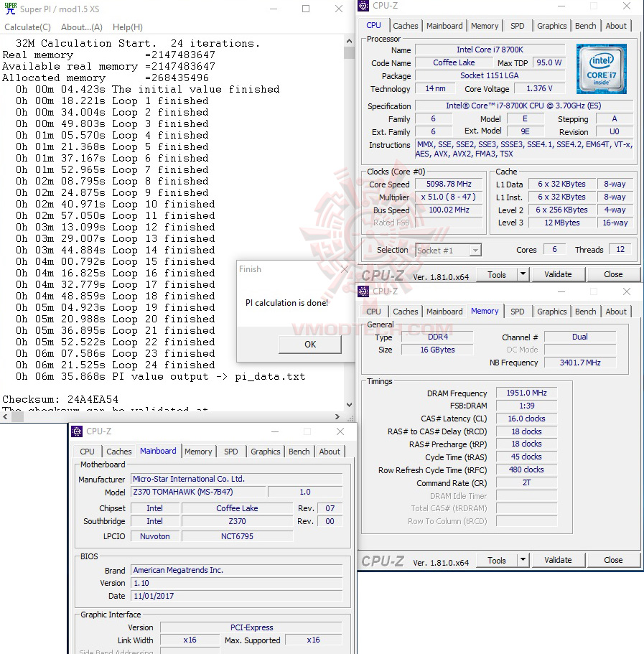
Task: Click the CPU-Z icon in Memory window title
Action: pyautogui.click(x=364, y=291)
